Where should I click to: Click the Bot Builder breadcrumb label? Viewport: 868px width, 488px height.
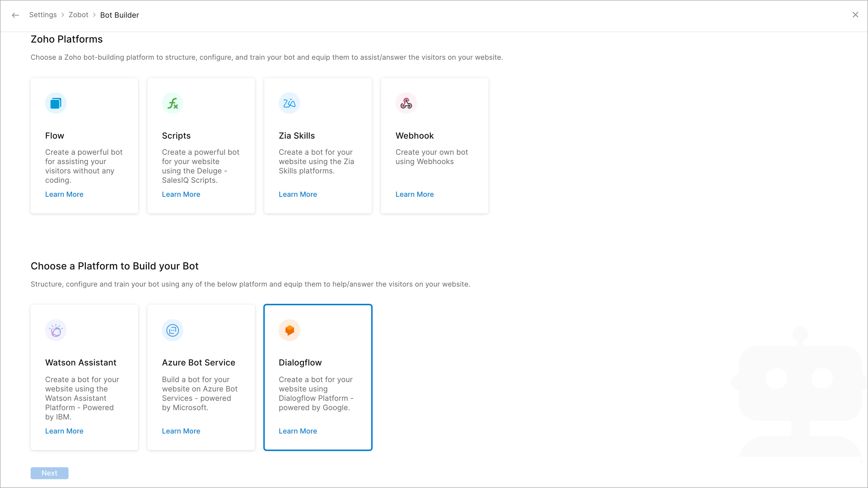pyautogui.click(x=120, y=15)
